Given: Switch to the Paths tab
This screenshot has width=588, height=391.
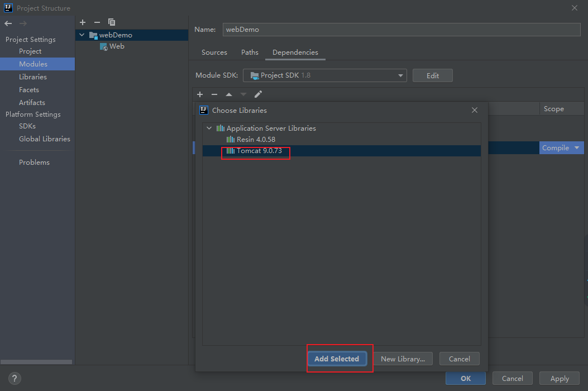Looking at the screenshot, I should (x=250, y=53).
